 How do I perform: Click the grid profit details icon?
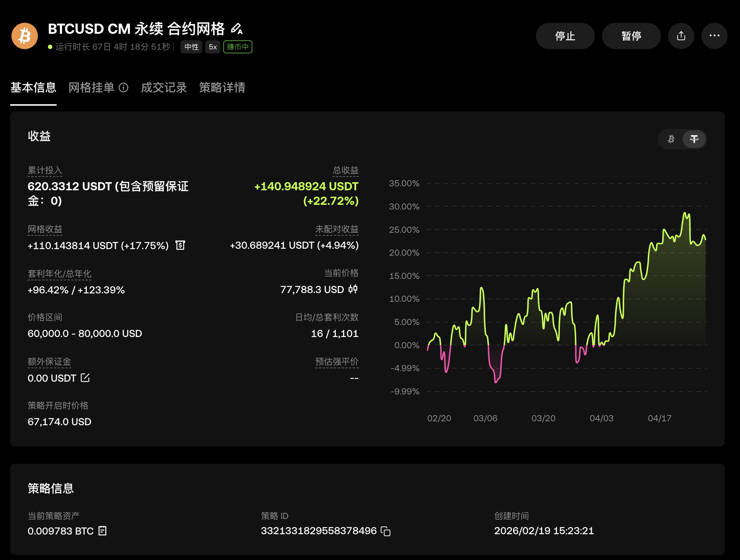point(180,245)
